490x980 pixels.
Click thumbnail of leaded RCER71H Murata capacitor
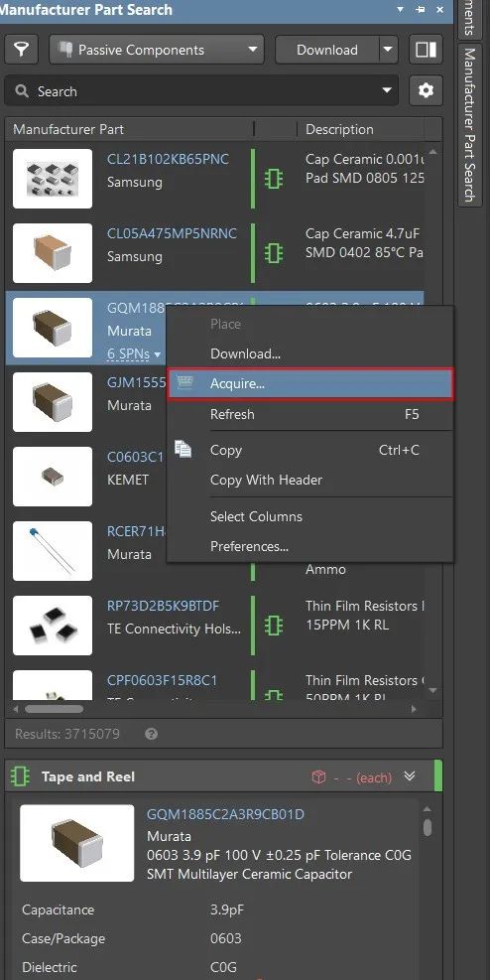53,551
